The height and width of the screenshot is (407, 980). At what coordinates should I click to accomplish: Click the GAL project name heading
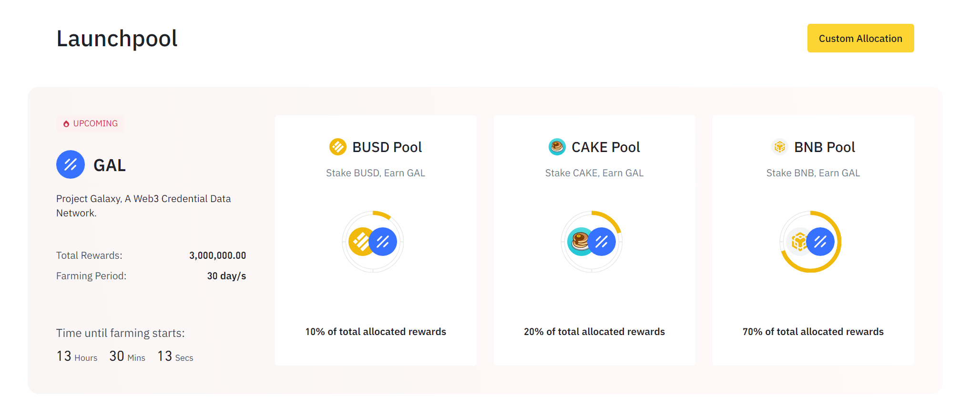pos(110,165)
